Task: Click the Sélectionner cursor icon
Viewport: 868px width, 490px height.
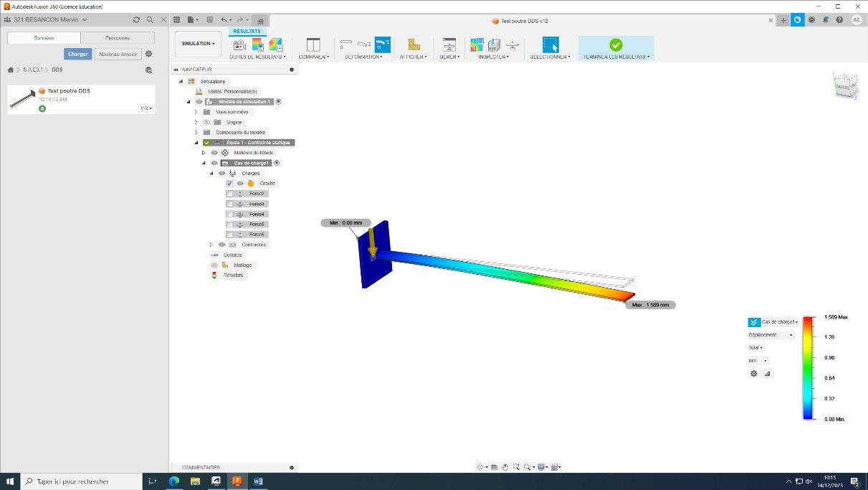Action: pyautogui.click(x=550, y=44)
